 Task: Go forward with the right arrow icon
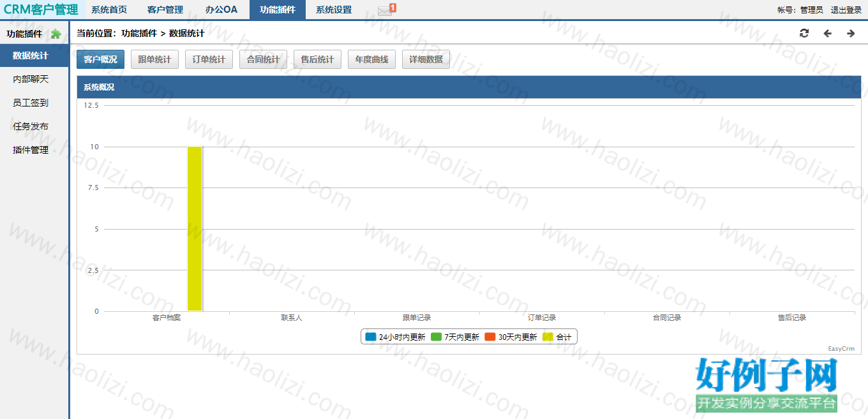coord(851,33)
